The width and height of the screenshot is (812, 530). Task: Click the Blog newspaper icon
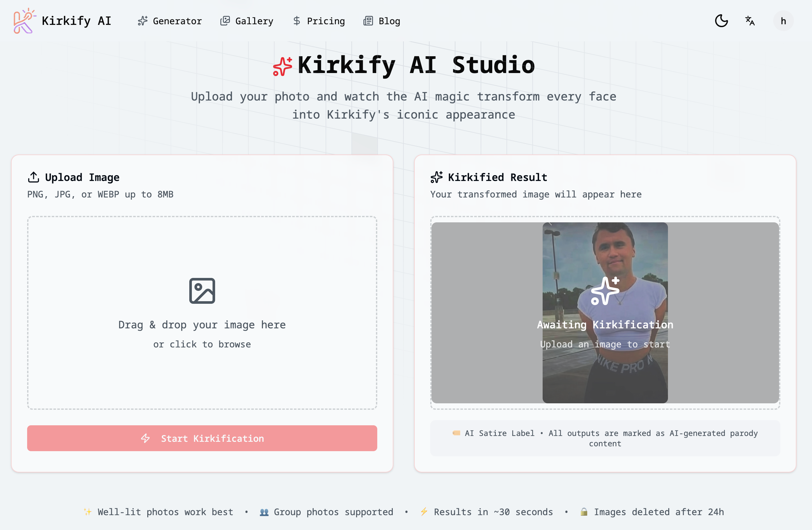368,21
